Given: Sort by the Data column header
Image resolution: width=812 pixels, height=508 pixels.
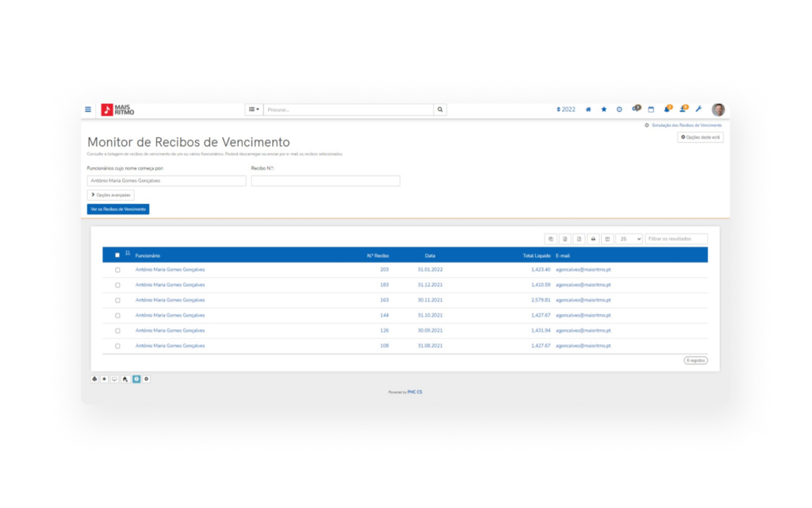Looking at the screenshot, I should point(430,256).
